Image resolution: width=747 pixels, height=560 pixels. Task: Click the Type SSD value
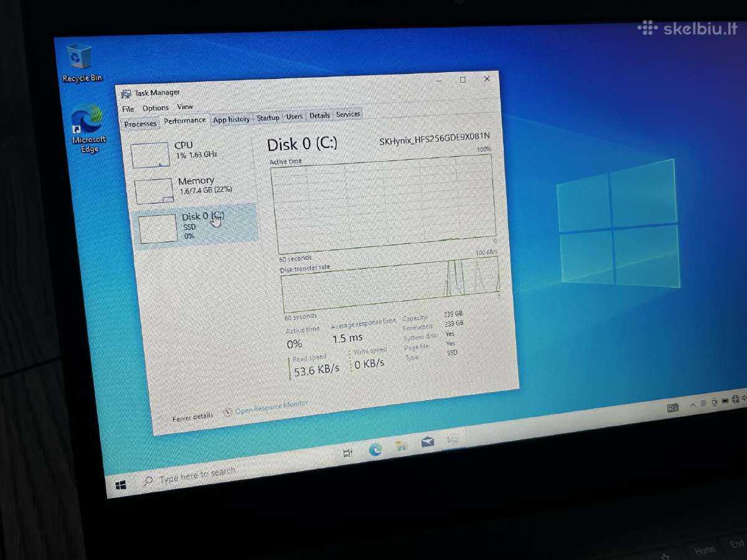click(x=453, y=353)
